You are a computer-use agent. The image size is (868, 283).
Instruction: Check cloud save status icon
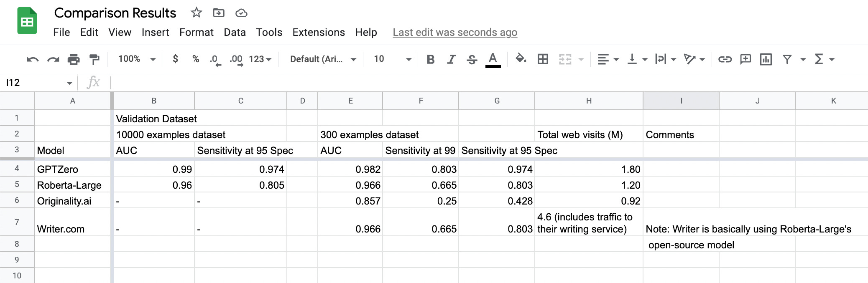[241, 13]
